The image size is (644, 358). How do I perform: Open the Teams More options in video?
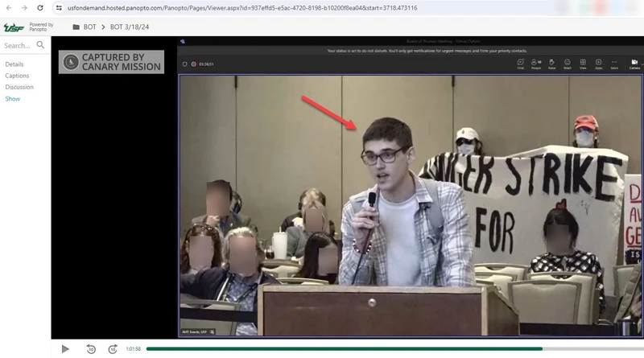coord(614,63)
